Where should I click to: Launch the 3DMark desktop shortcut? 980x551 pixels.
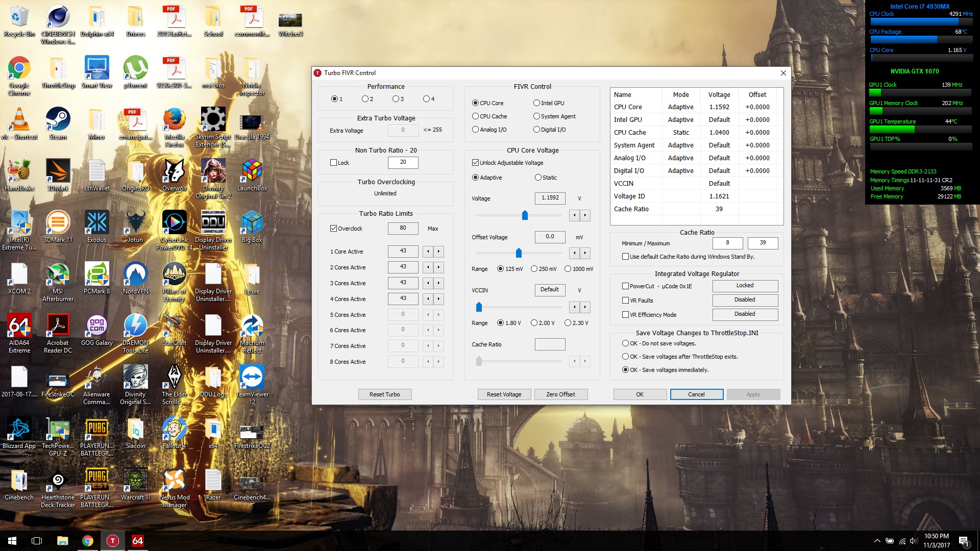pos(58,175)
